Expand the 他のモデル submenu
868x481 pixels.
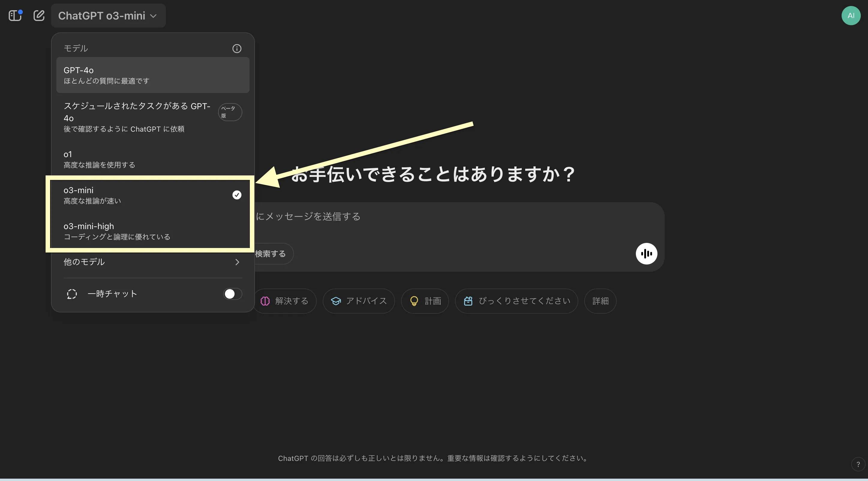coord(153,262)
